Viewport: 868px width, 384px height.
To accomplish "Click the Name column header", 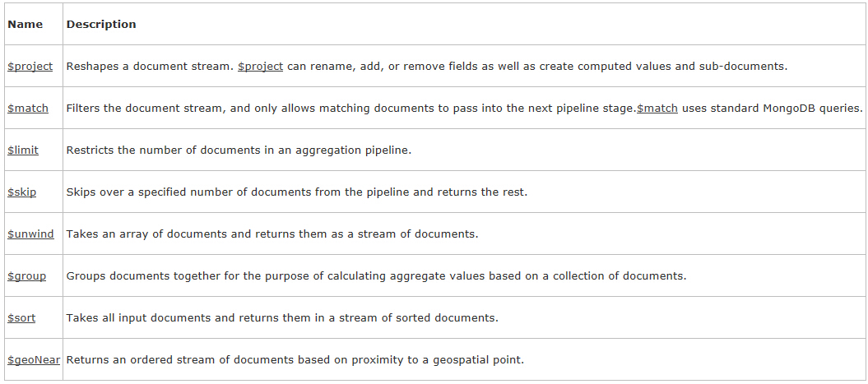I will click(x=25, y=25).
